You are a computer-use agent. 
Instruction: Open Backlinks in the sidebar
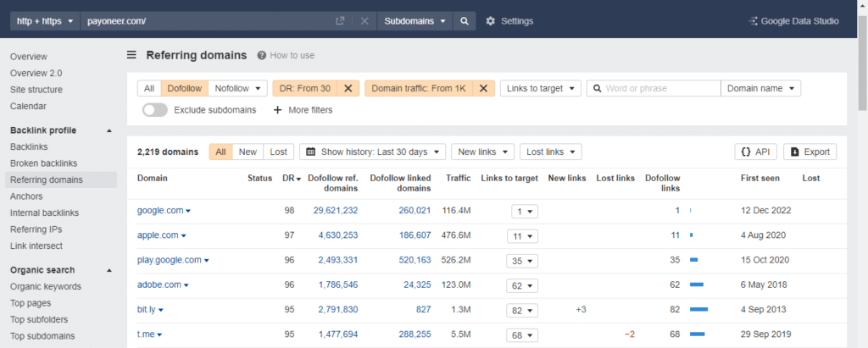tap(29, 146)
